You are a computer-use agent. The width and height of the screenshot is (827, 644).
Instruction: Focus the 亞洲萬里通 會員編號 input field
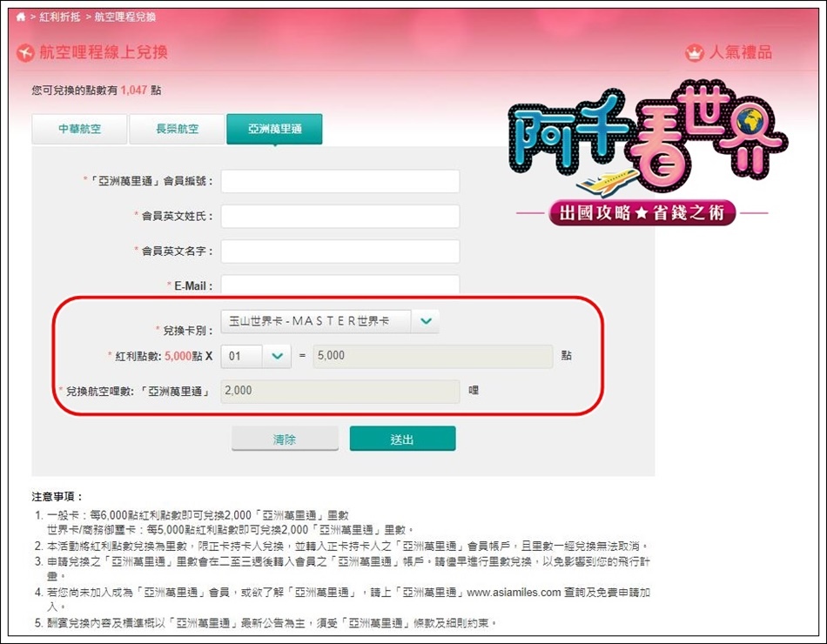click(x=340, y=181)
